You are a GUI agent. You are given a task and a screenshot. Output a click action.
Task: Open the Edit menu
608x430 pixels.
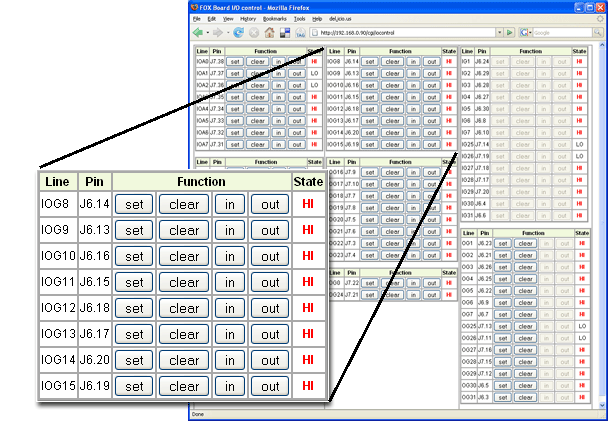[211, 19]
